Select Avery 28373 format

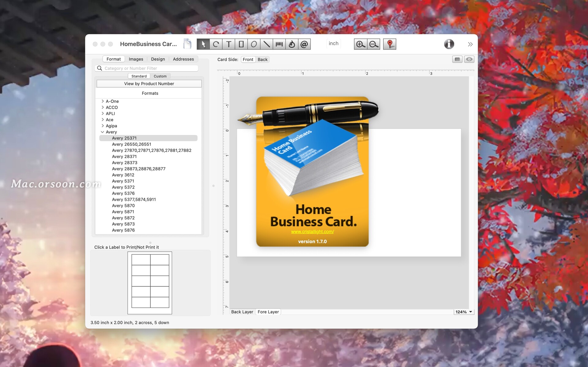(149, 163)
